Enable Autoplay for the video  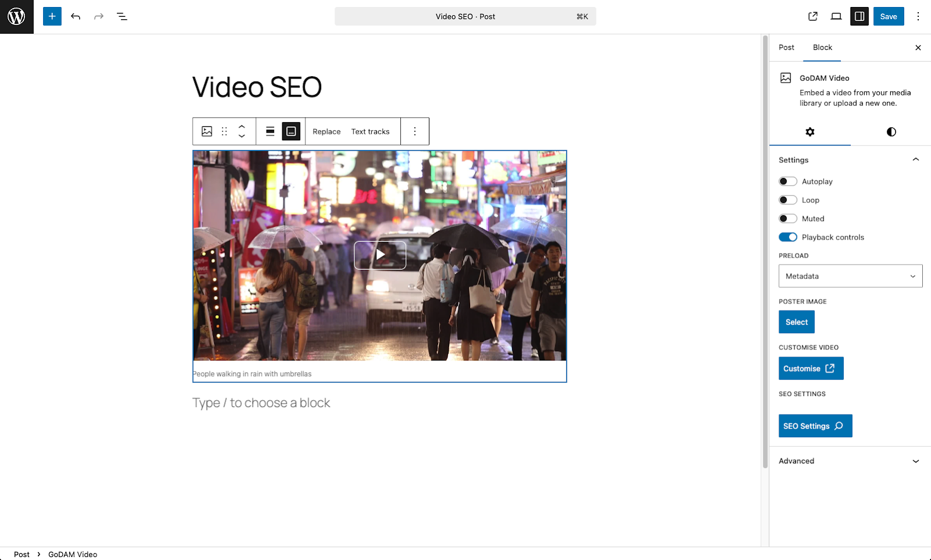[x=788, y=181]
